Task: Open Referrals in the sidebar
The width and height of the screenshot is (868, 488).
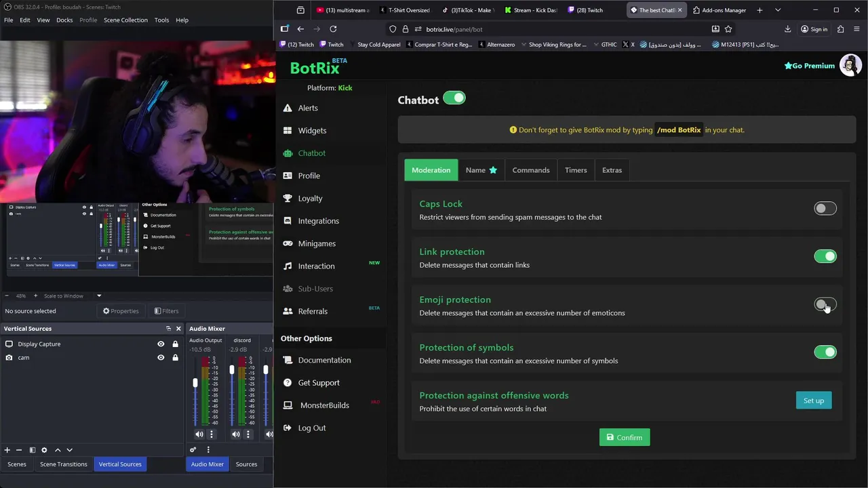Action: click(313, 311)
